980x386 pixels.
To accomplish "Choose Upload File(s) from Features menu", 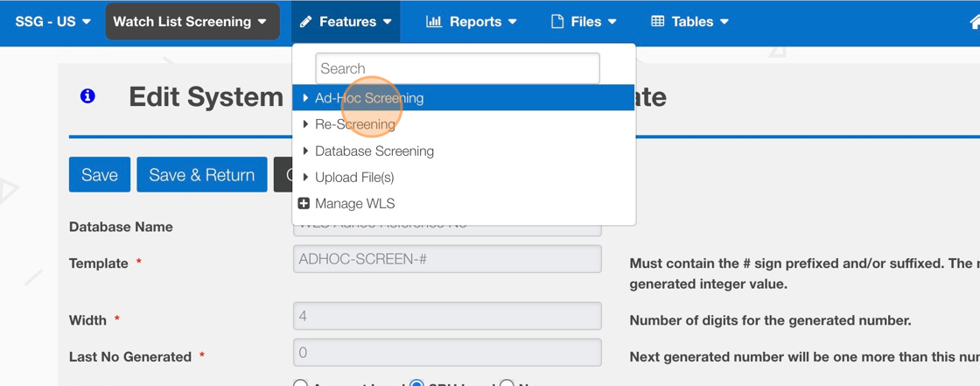I will (x=354, y=177).
